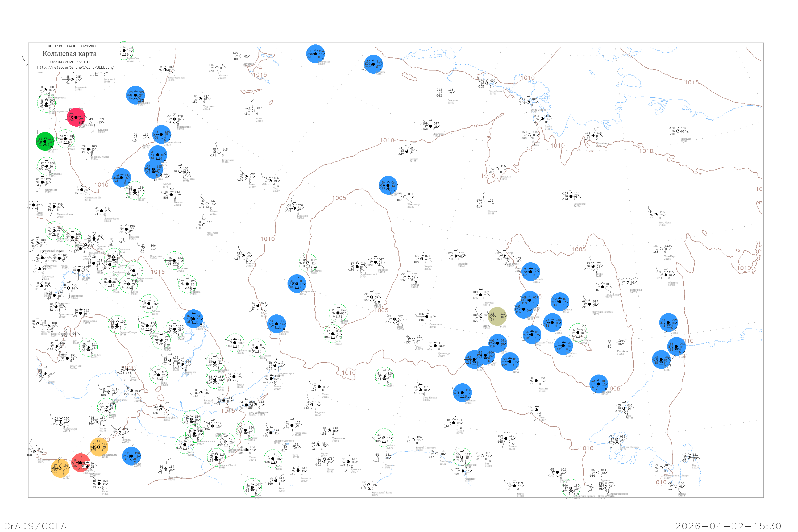This screenshot has width=798, height=532.
Task: Click the dashed-green Красный Чикой station circle
Action: point(216,457)
